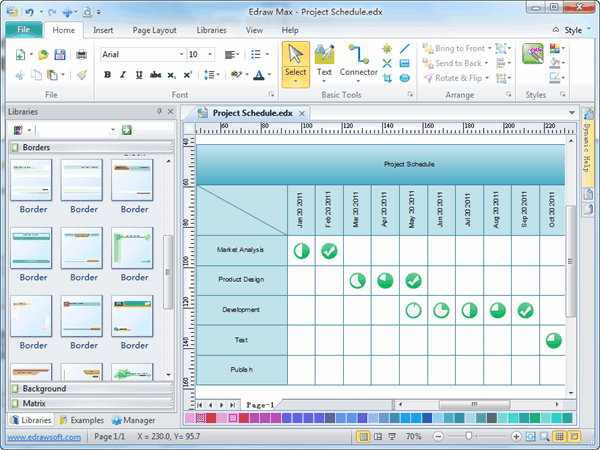Expand the Matrix library section
Viewport: 600px width, 450px height.
coord(37,403)
